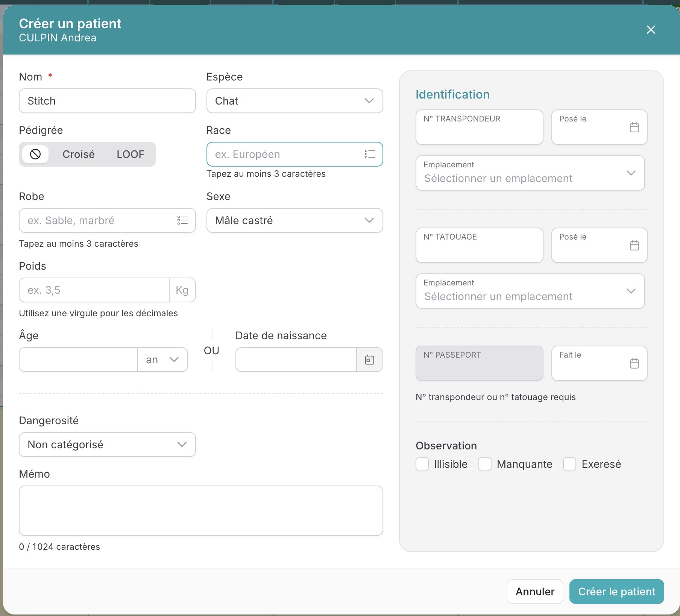Viewport: 680px width, 616px height.
Task: Open the birth date calendar picker
Action: coord(370,360)
